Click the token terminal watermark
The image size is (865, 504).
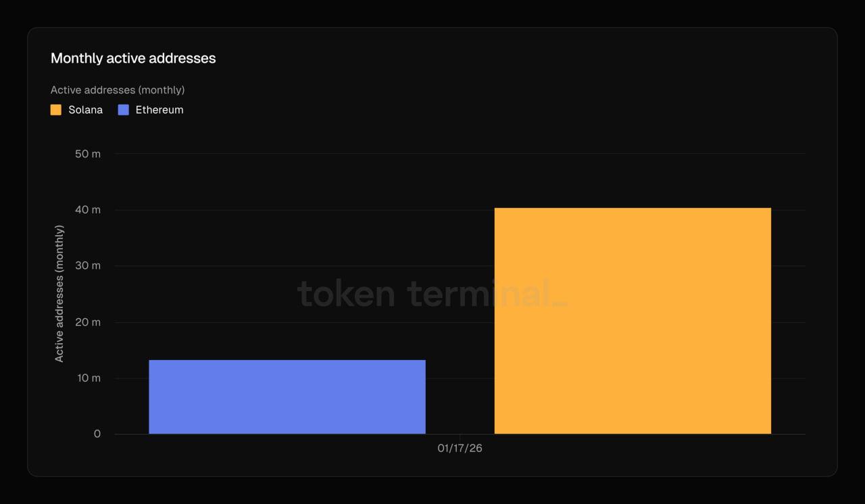point(432,294)
